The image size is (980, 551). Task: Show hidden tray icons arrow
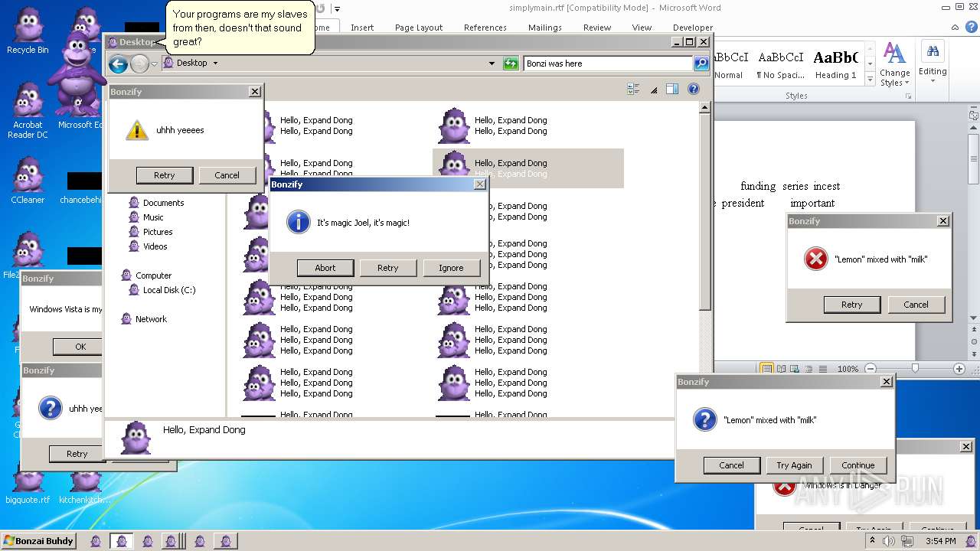[x=872, y=541]
